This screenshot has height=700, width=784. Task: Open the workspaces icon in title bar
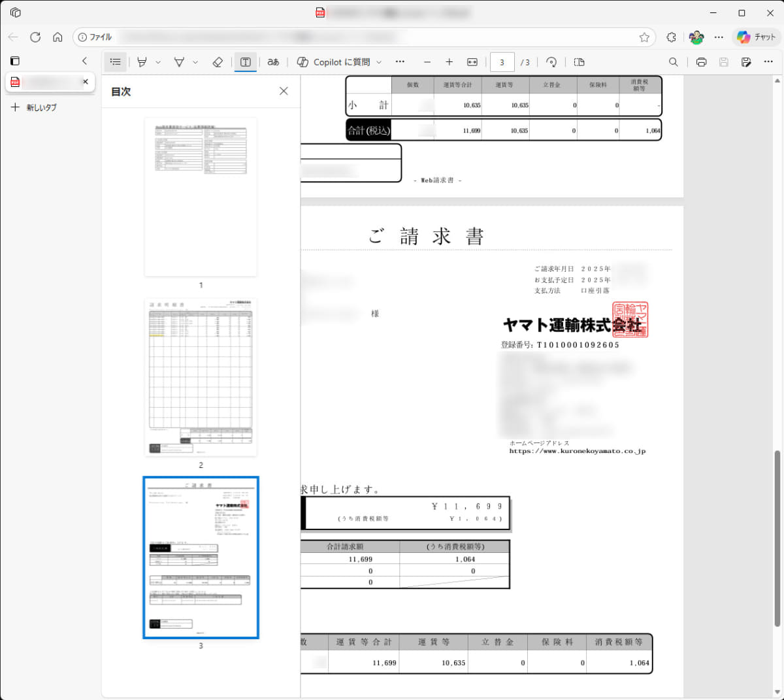[x=16, y=12]
